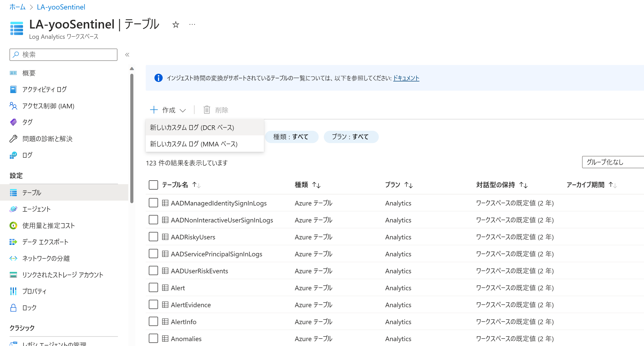This screenshot has width=644, height=346.
Task: Select the エージェント sidebar icon
Action: coord(14,209)
